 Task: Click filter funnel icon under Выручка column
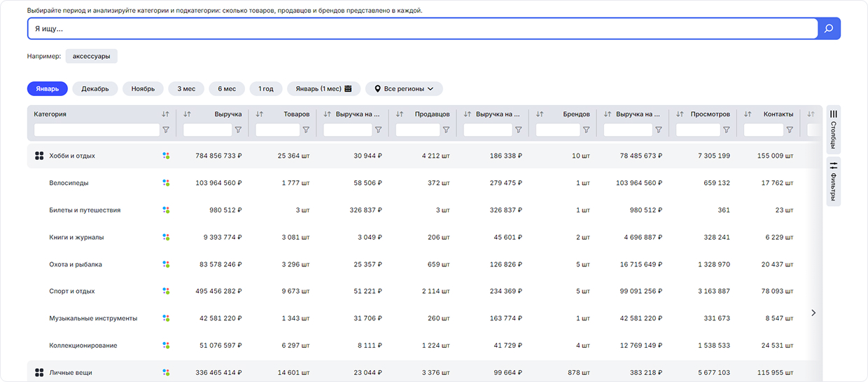[238, 130]
